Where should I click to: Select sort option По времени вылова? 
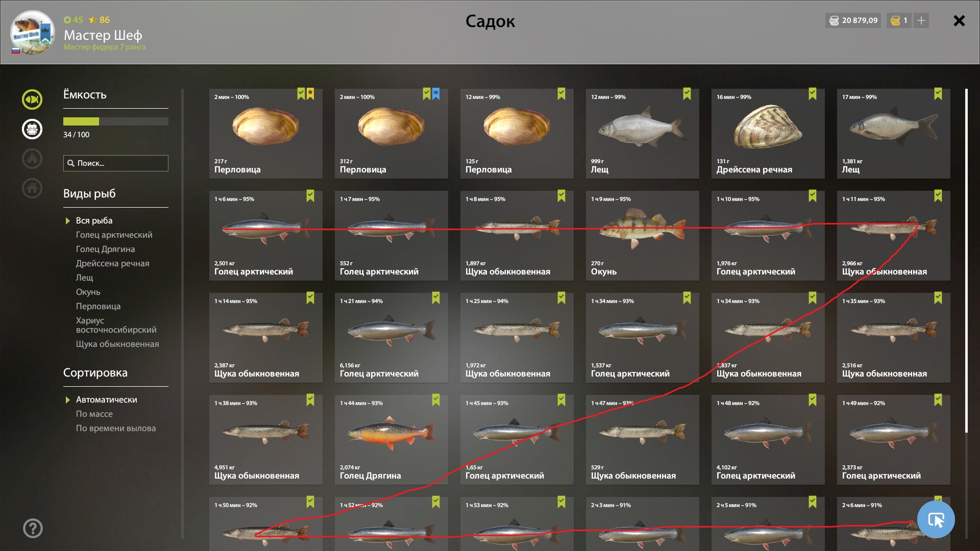116,428
